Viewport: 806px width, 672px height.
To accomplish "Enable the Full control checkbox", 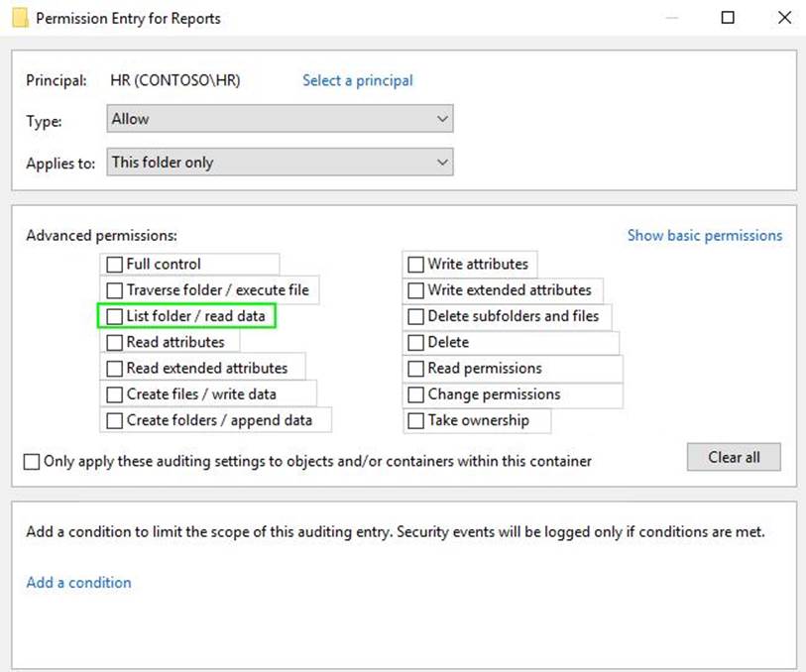I will [115, 265].
